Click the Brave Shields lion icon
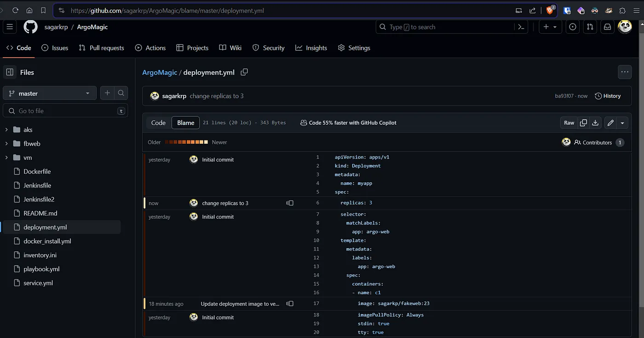The width and height of the screenshot is (644, 338). [x=550, y=10]
